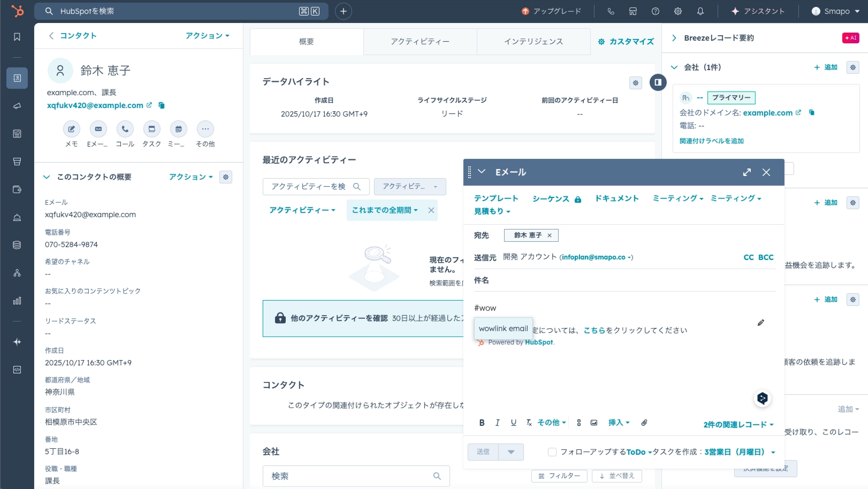Minimize the Eメール composer with chevron
The width and height of the screenshot is (868, 489).
pyautogui.click(x=482, y=172)
